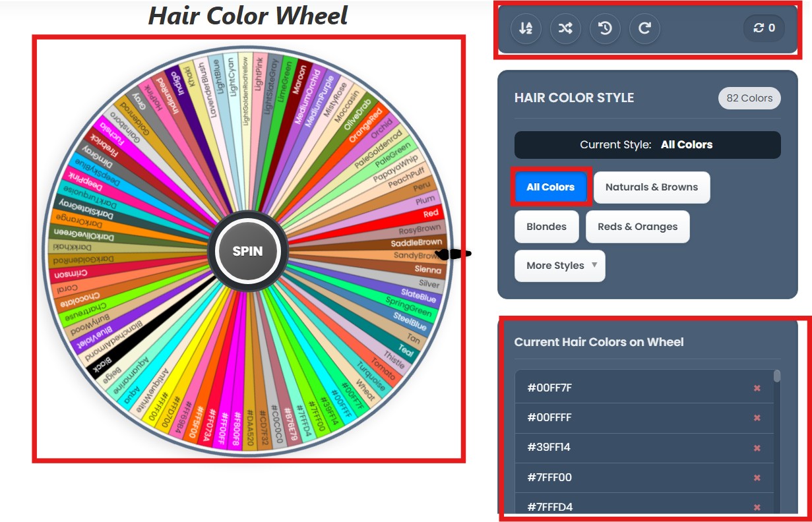Click the shuffle colors icon
This screenshot has height=522, width=812.
[x=565, y=28]
